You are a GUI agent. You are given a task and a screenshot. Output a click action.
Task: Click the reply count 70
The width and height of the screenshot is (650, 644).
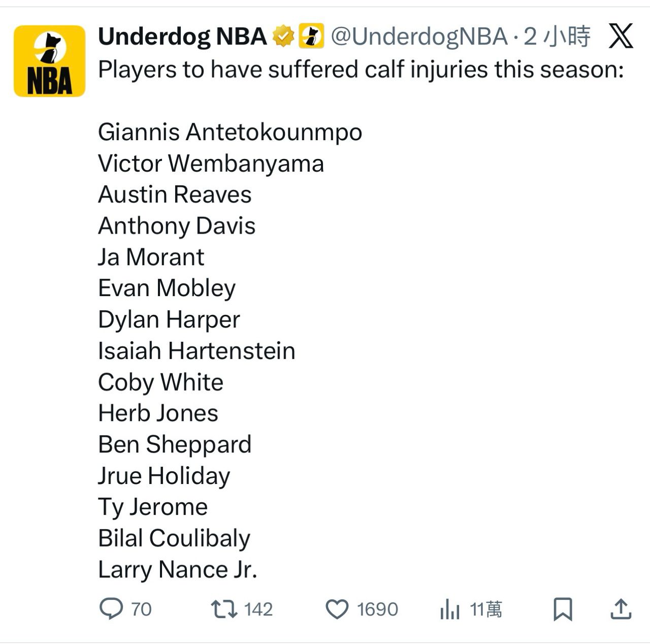click(141, 609)
